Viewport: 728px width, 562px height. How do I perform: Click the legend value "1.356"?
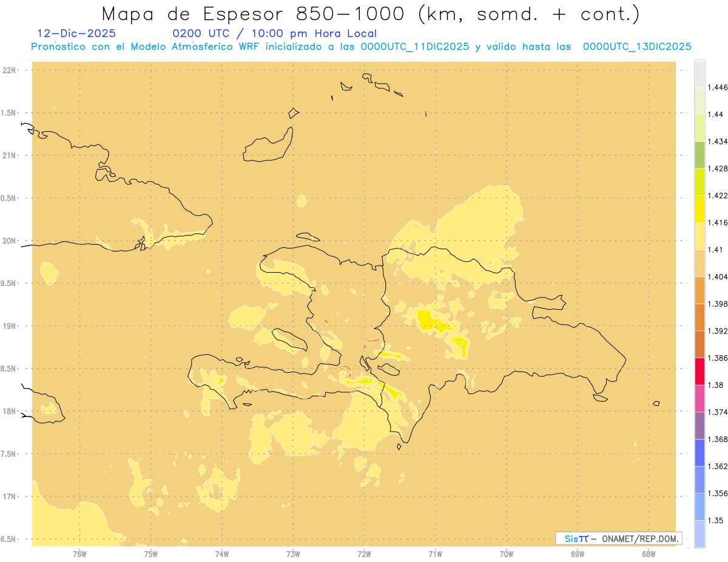718,493
